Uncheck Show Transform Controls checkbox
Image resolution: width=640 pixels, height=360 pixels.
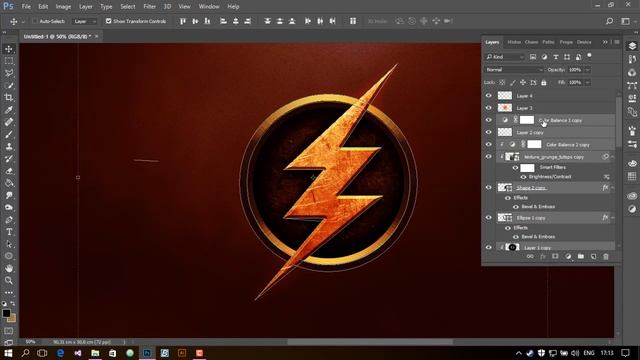(109, 21)
